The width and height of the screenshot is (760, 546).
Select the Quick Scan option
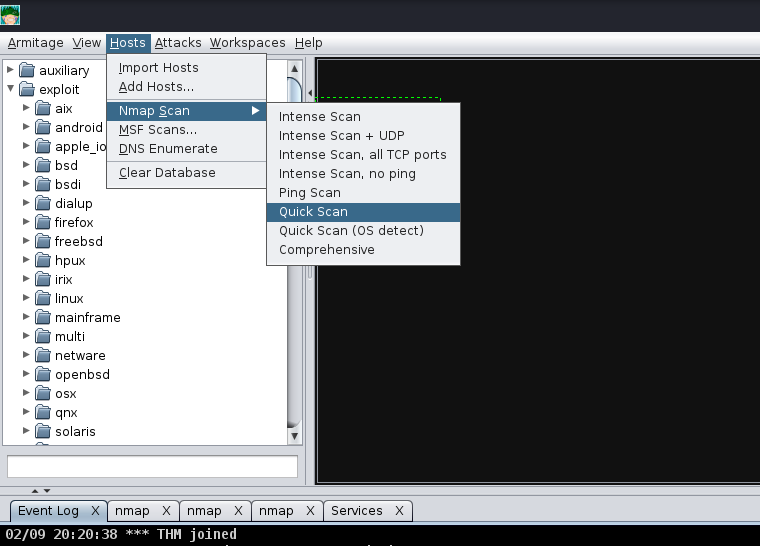pos(363,211)
